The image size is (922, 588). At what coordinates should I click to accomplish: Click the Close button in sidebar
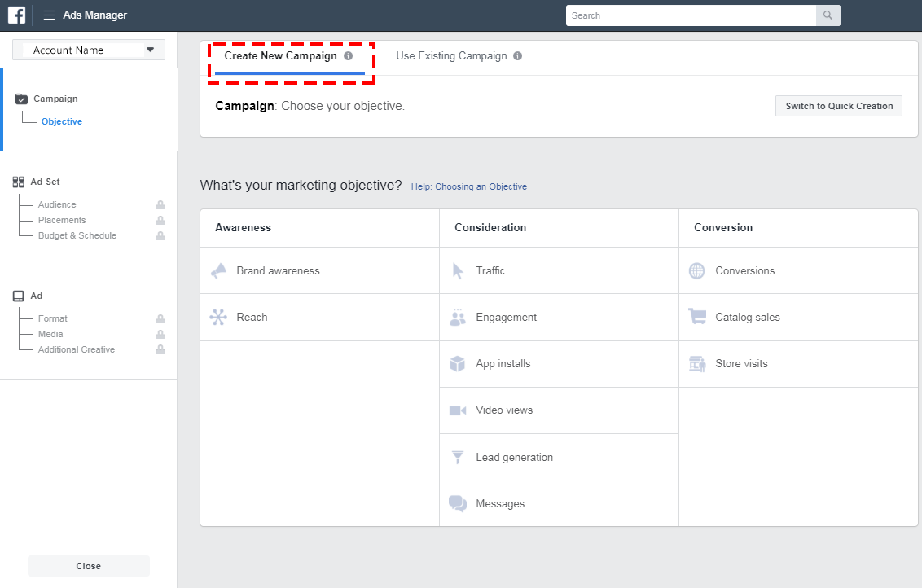89,566
